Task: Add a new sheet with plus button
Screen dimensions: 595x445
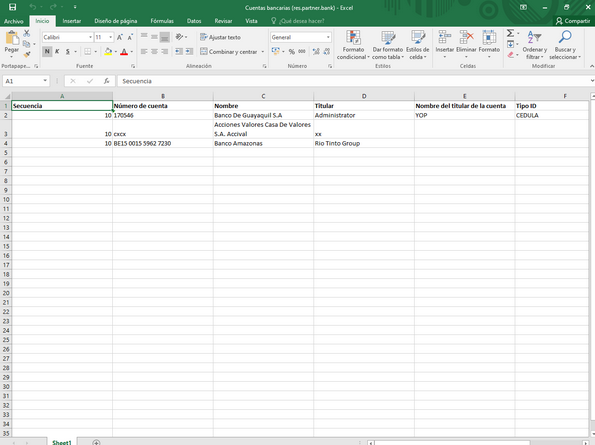Action: pyautogui.click(x=96, y=442)
